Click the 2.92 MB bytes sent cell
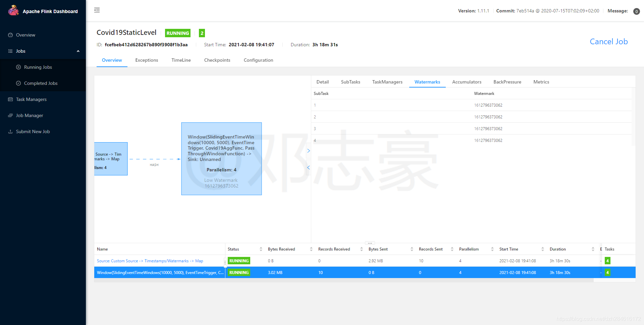 (x=376, y=261)
